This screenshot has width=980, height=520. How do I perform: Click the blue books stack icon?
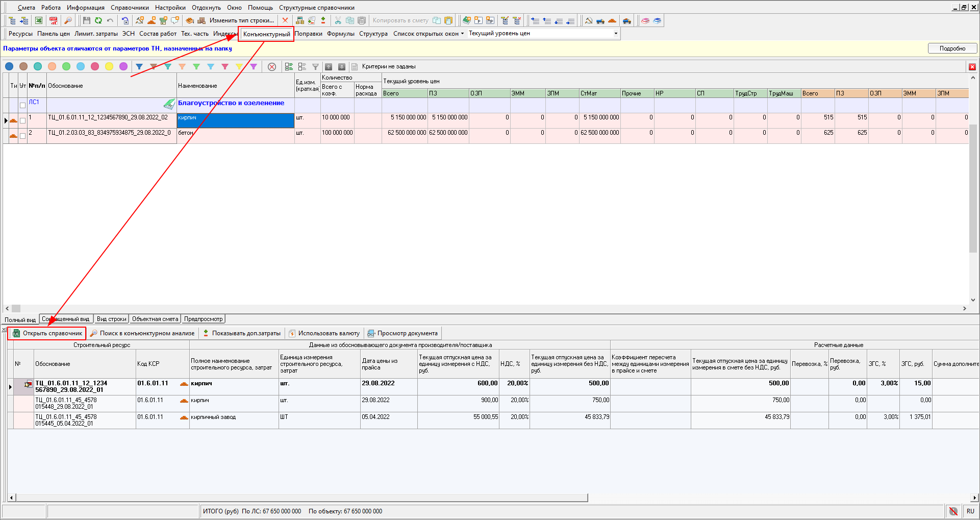(657, 20)
